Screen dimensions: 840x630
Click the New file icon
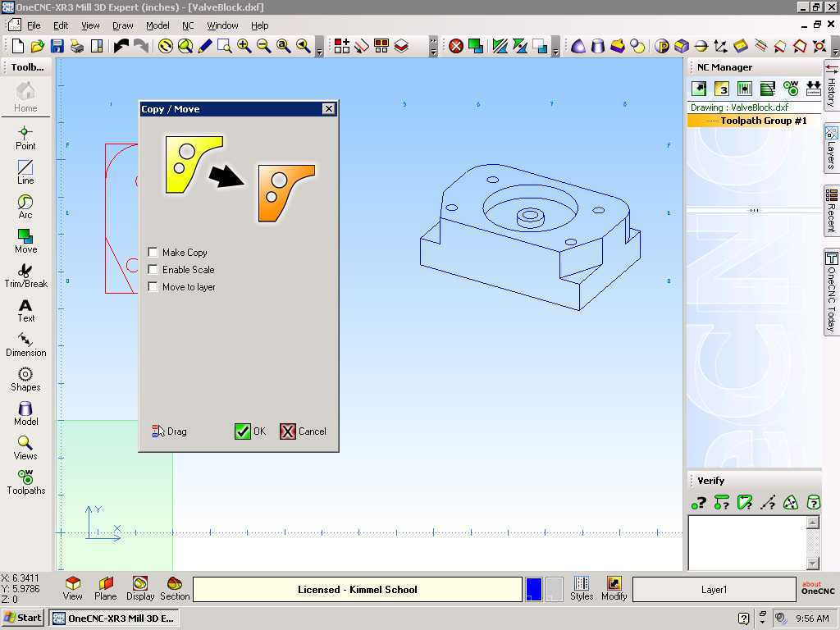point(18,46)
